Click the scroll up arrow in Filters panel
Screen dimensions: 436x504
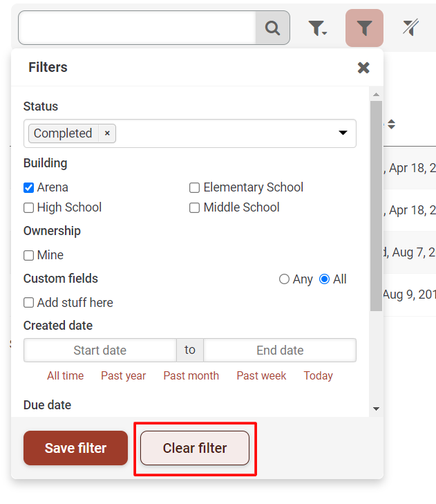pos(377,95)
